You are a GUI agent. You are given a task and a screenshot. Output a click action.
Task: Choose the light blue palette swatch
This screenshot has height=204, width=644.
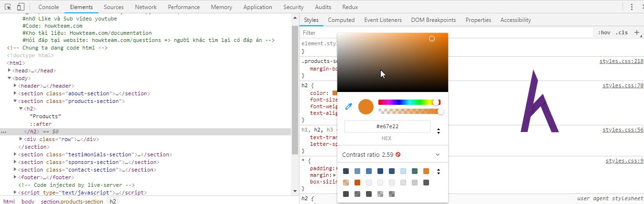[403, 171]
